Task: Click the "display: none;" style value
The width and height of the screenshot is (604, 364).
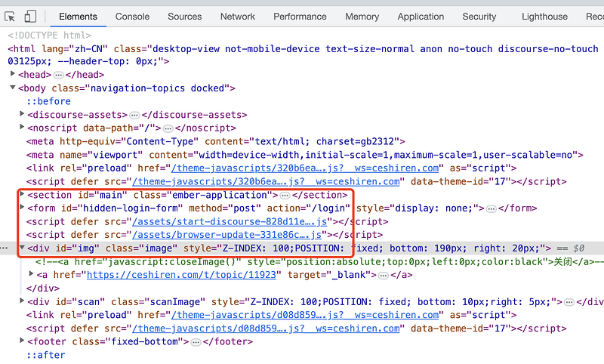Action: click(x=434, y=208)
